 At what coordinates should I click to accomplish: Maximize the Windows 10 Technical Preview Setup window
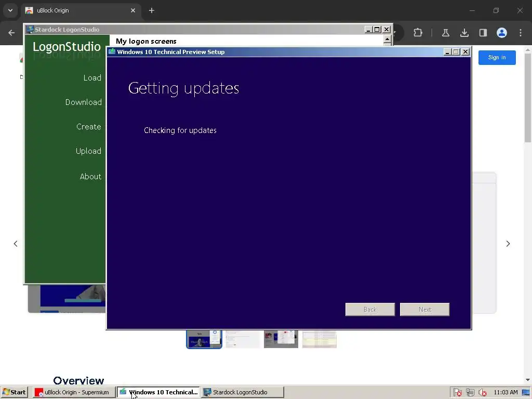(456, 52)
